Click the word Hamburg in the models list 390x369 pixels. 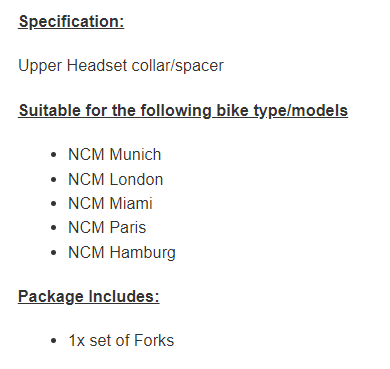click(x=143, y=252)
